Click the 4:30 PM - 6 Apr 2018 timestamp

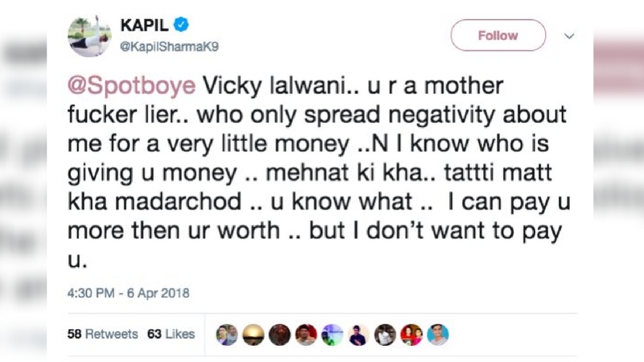coord(128,294)
